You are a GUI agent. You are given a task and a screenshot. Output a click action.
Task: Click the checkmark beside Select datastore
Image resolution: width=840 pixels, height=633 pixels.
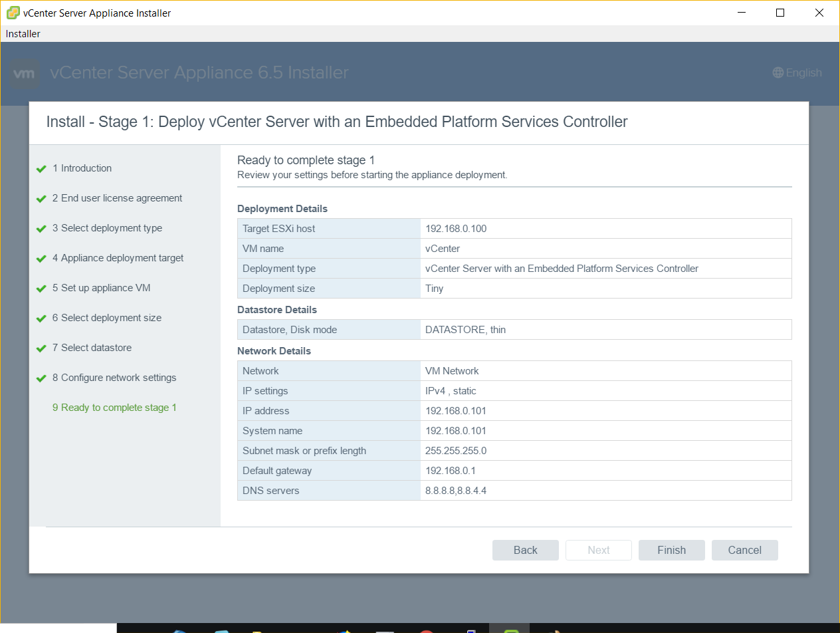(41, 348)
